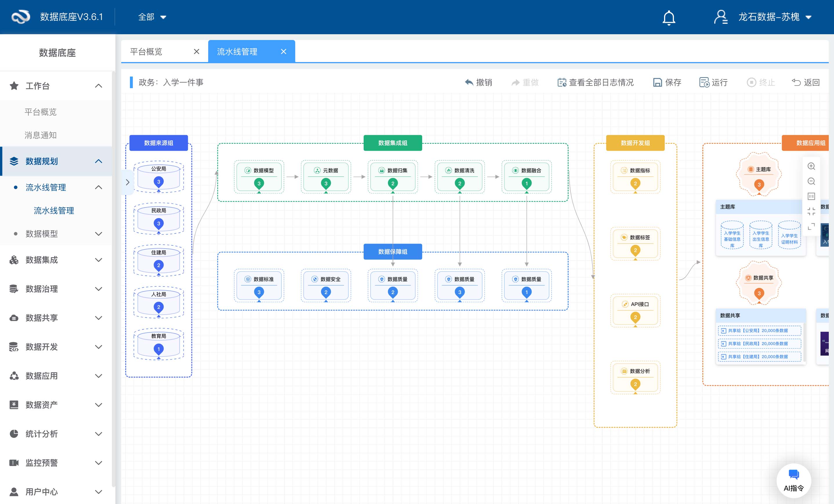The image size is (834, 504).
Task: Run the pipeline with 运行
Action: tap(713, 82)
